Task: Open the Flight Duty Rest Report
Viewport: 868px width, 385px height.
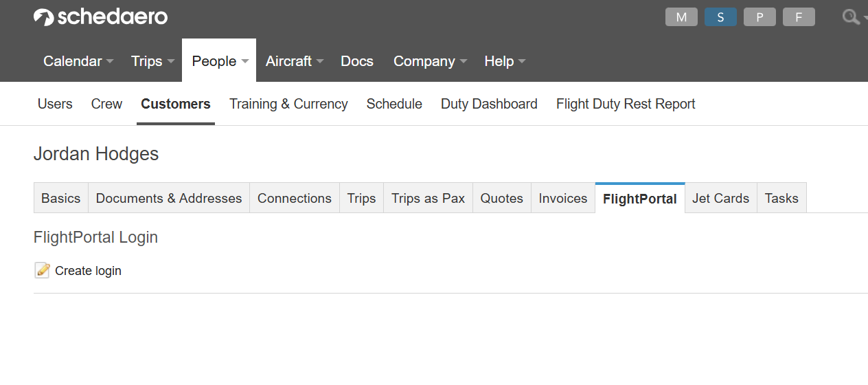Action: [x=626, y=104]
